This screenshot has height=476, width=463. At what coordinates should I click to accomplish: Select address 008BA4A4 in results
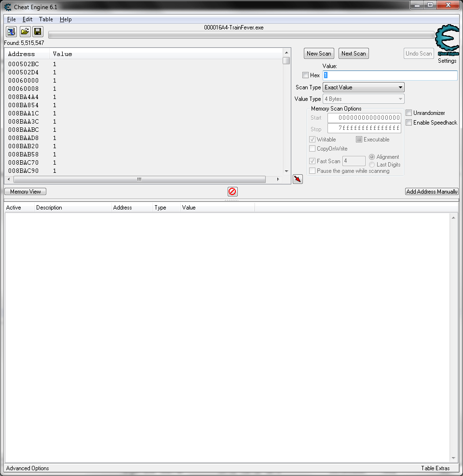[x=23, y=97]
